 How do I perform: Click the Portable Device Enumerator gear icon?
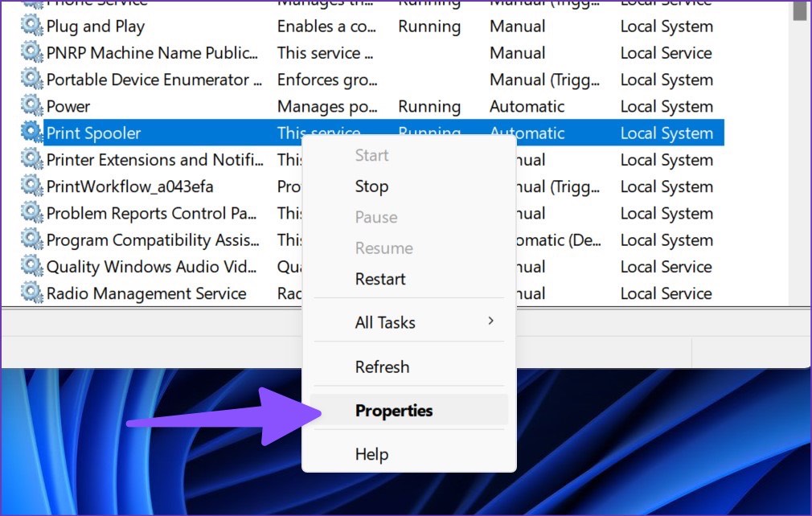(x=31, y=80)
